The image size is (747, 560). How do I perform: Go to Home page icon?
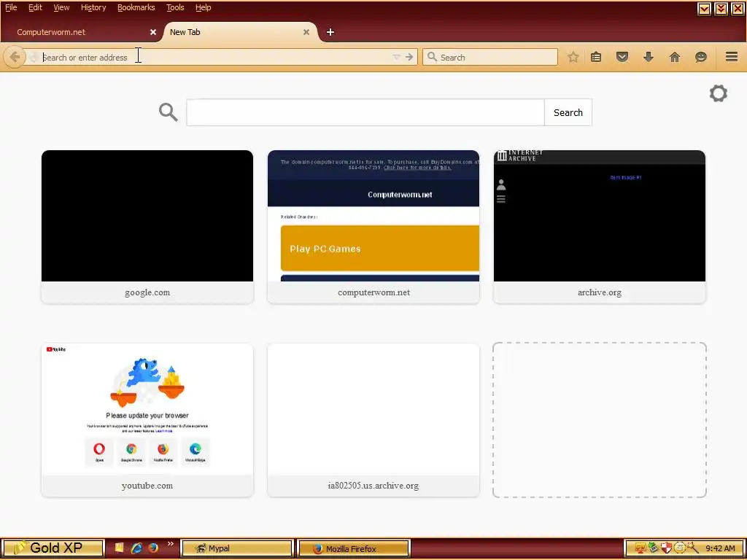point(675,57)
